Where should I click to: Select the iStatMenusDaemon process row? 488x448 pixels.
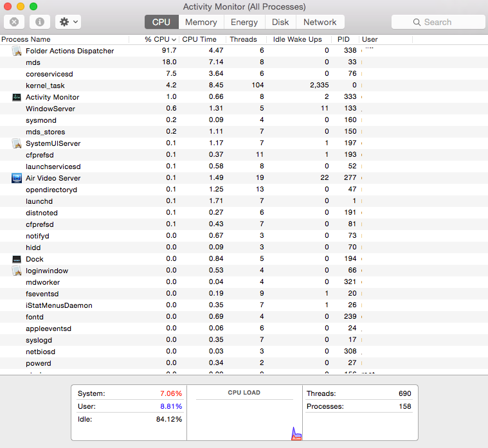(x=244, y=305)
